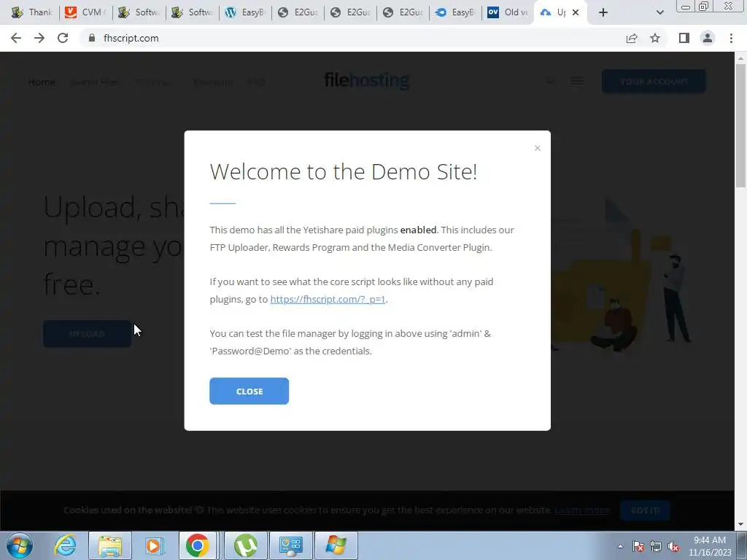Image resolution: width=747 pixels, height=560 pixels.
Task: Open the hamburger menu icon in header
Action: (578, 82)
